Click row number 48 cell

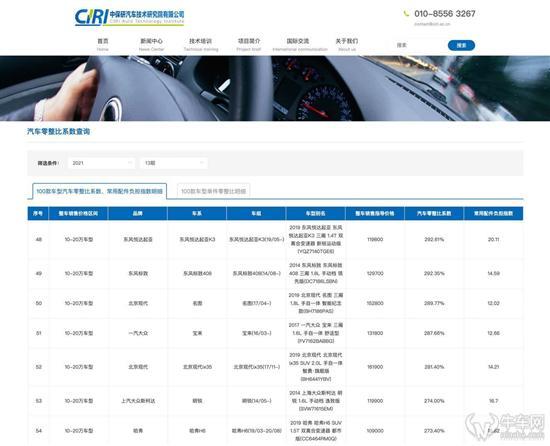click(x=39, y=239)
